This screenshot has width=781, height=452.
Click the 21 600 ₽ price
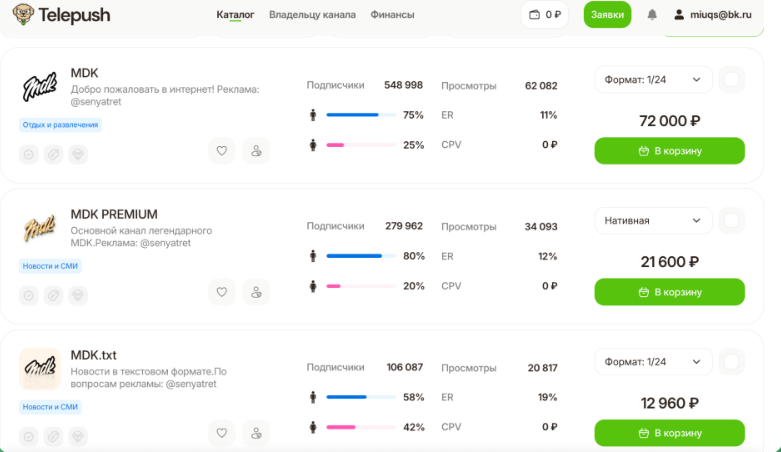point(669,262)
